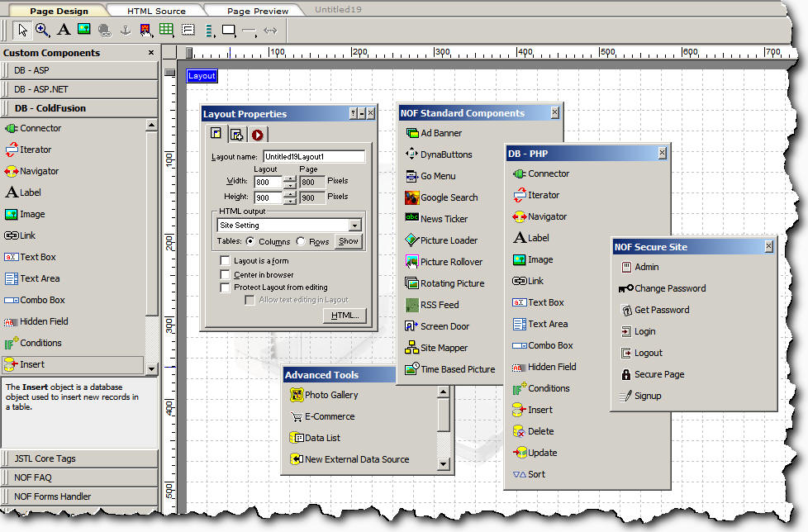808x532 pixels.
Task: Switch to the HTML Source tab
Action: (x=156, y=11)
